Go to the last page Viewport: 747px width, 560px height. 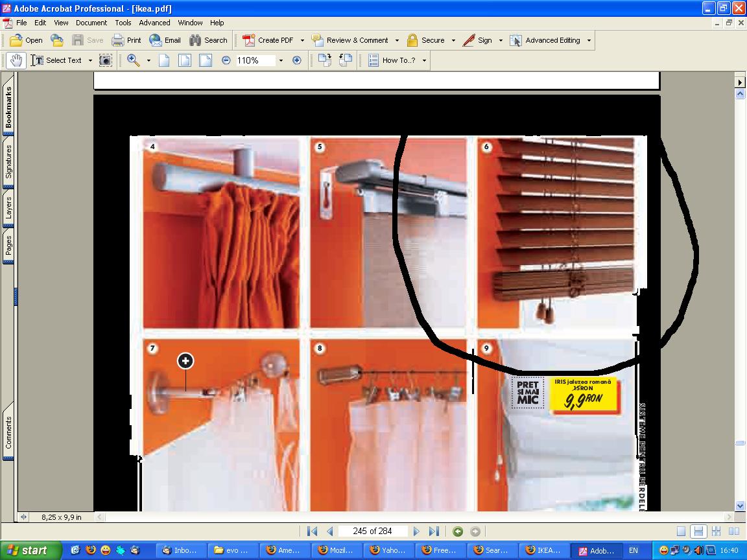[434, 531]
